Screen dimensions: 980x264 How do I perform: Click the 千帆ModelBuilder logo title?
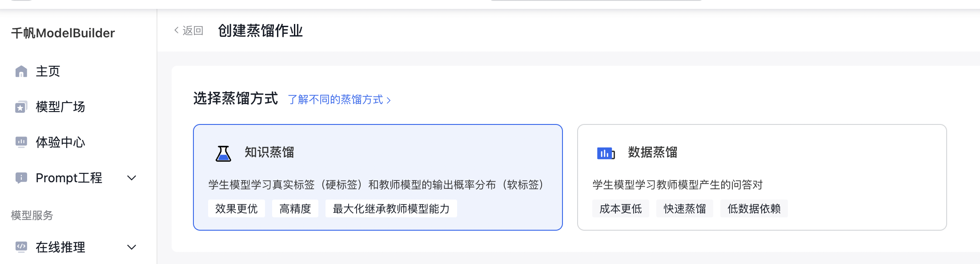(x=63, y=33)
